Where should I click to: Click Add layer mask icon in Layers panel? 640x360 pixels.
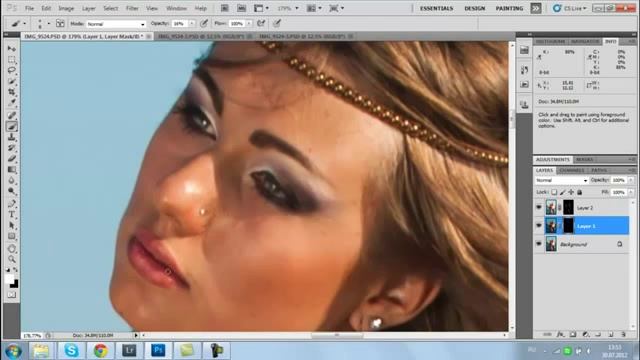(x=573, y=334)
